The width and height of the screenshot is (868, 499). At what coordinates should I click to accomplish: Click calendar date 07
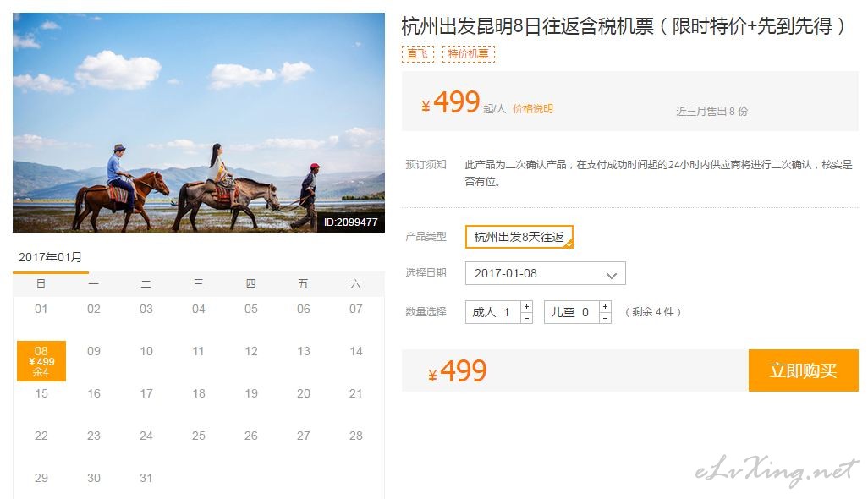(356, 309)
